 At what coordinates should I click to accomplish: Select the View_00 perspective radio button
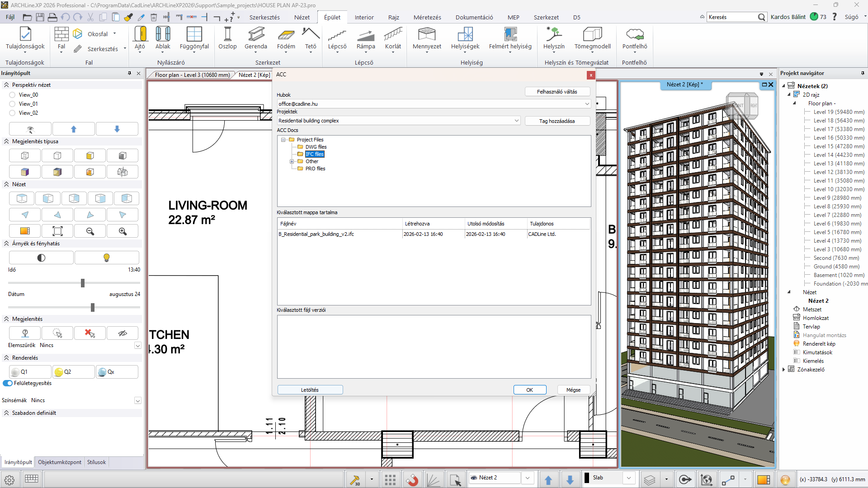[13, 95]
